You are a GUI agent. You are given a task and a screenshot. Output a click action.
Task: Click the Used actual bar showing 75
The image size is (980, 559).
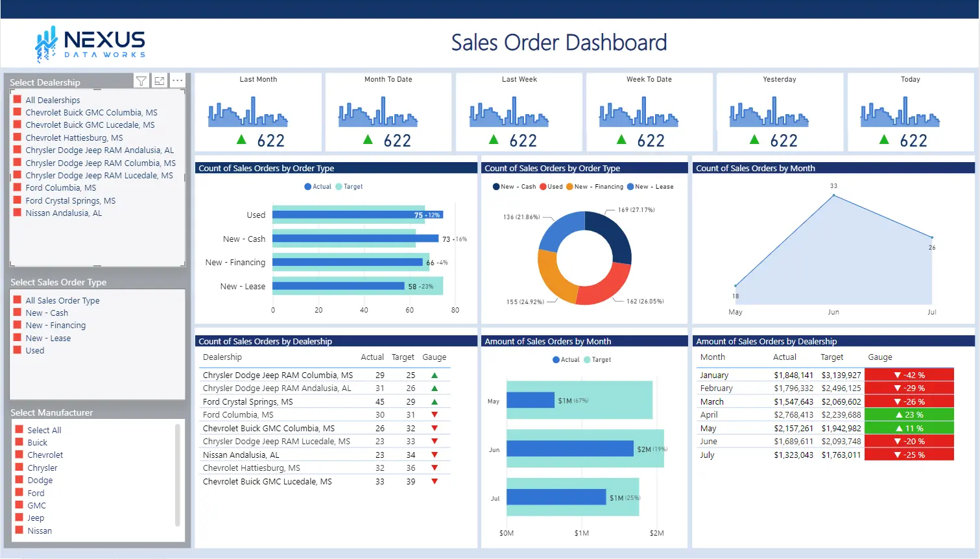(357, 215)
